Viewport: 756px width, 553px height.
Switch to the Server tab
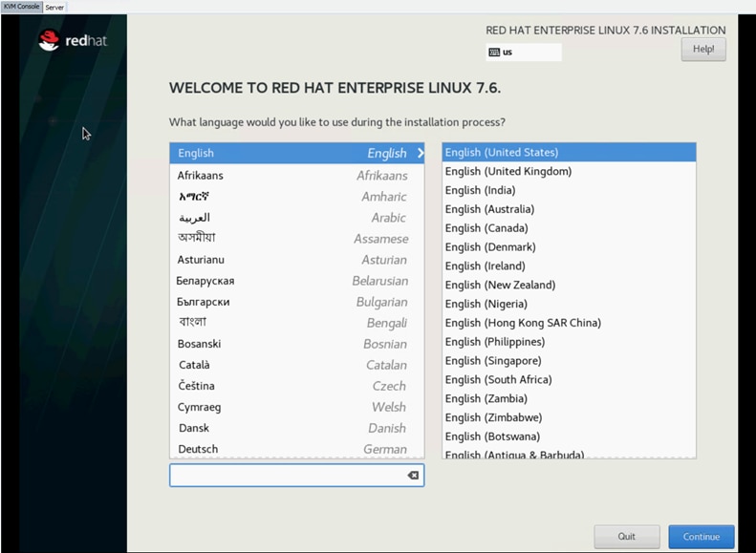click(54, 8)
